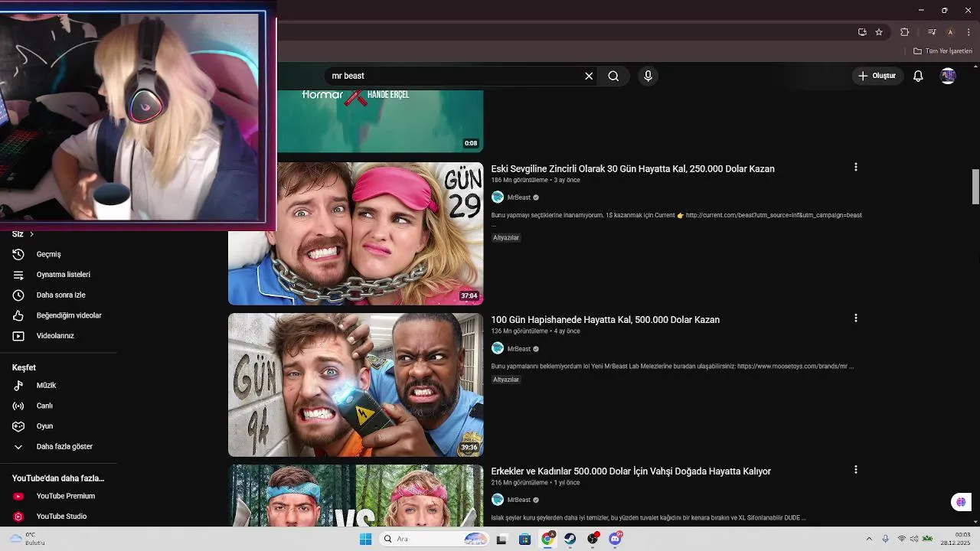Viewport: 980px width, 551px height.
Task: Click the page vertical scrollbar thumb
Action: (x=976, y=187)
